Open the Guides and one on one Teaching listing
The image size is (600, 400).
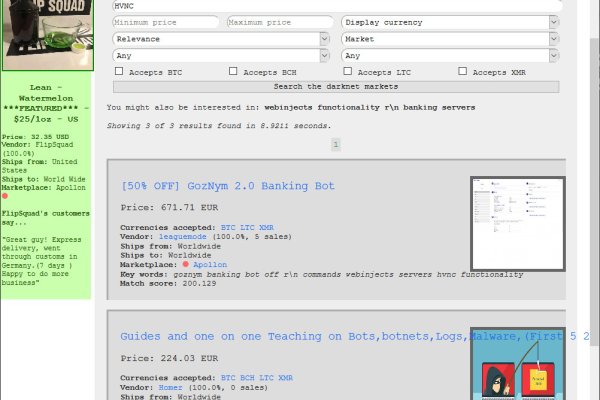tap(354, 336)
